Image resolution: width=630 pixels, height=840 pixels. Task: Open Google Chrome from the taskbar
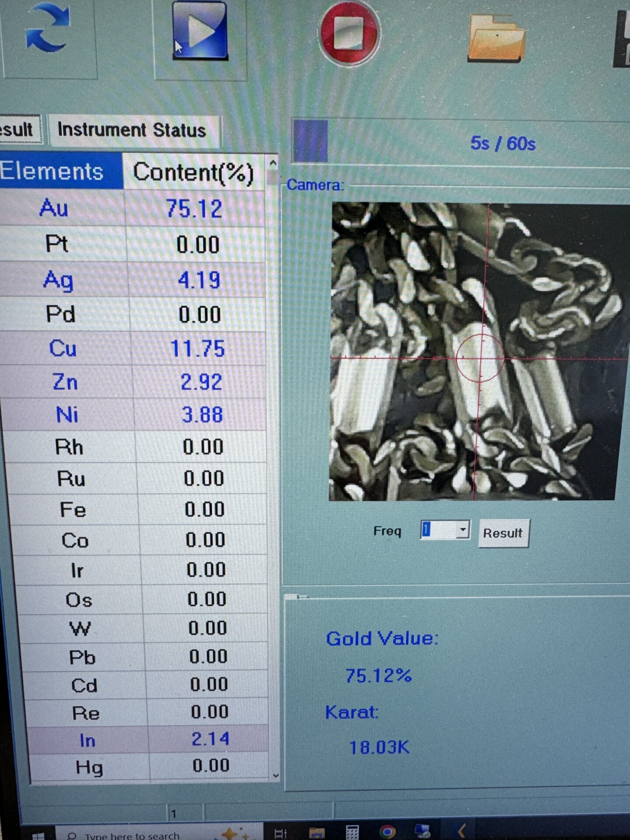387,832
